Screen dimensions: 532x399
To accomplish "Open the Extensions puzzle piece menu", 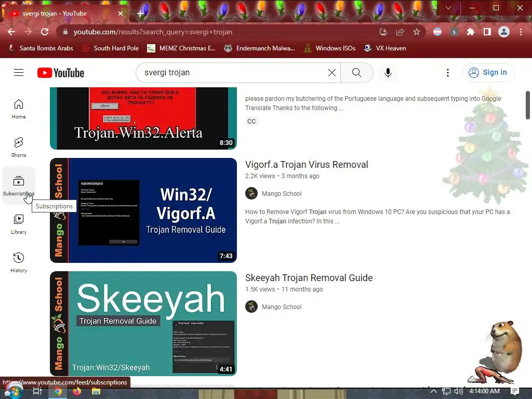I will pyautogui.click(x=471, y=32).
